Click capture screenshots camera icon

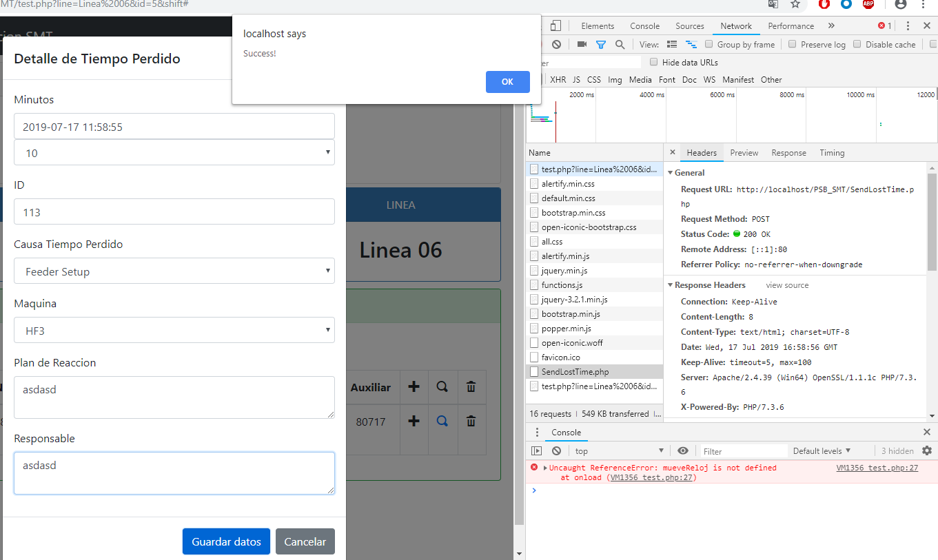point(582,44)
